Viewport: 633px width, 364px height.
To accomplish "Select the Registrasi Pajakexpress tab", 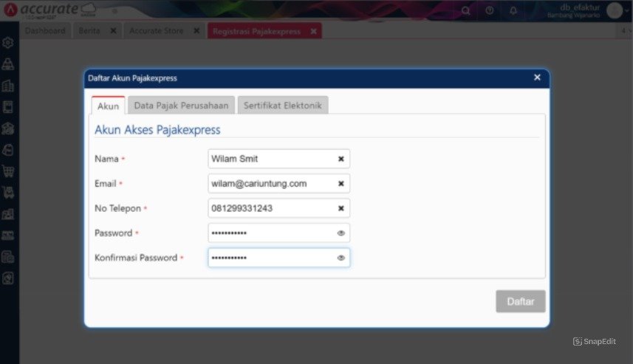I will [257, 31].
